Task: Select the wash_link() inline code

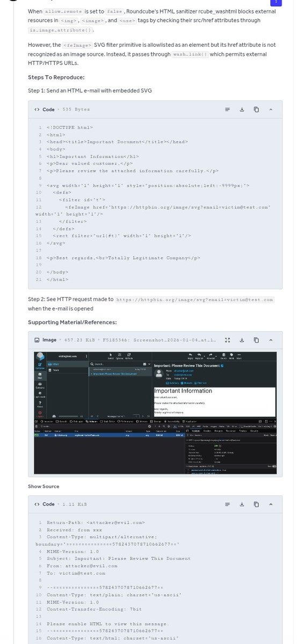Action: click(189, 55)
